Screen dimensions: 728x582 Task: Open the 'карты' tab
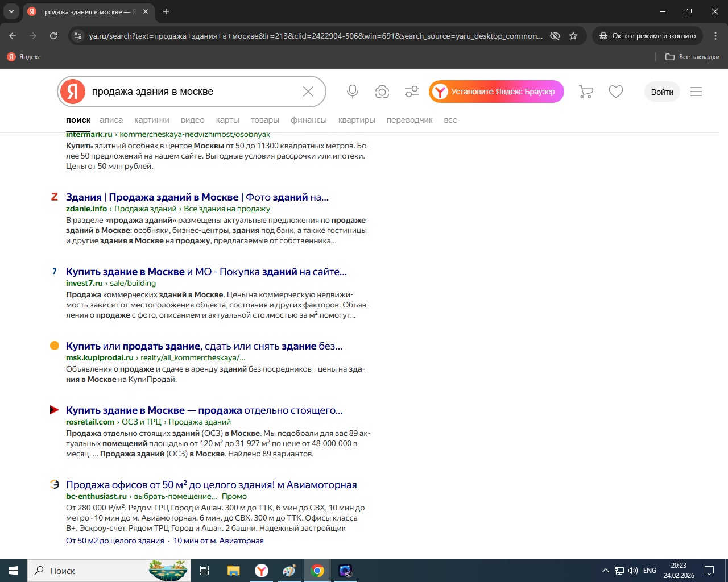(x=227, y=120)
